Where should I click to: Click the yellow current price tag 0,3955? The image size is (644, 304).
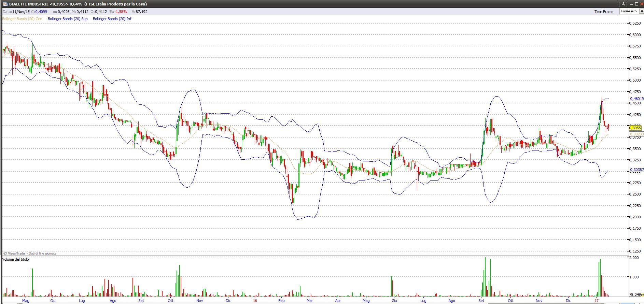[x=635, y=128]
